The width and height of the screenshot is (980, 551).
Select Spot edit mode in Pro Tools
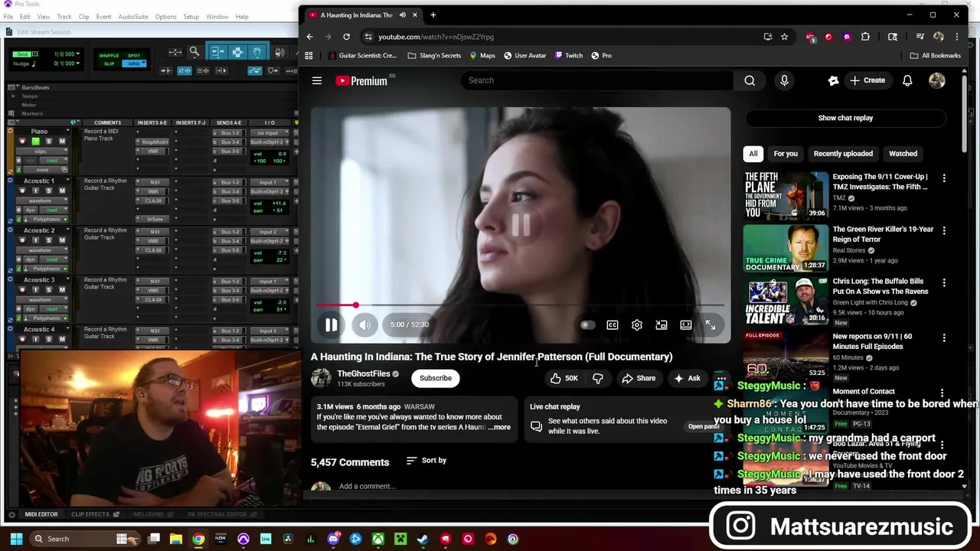134,56
